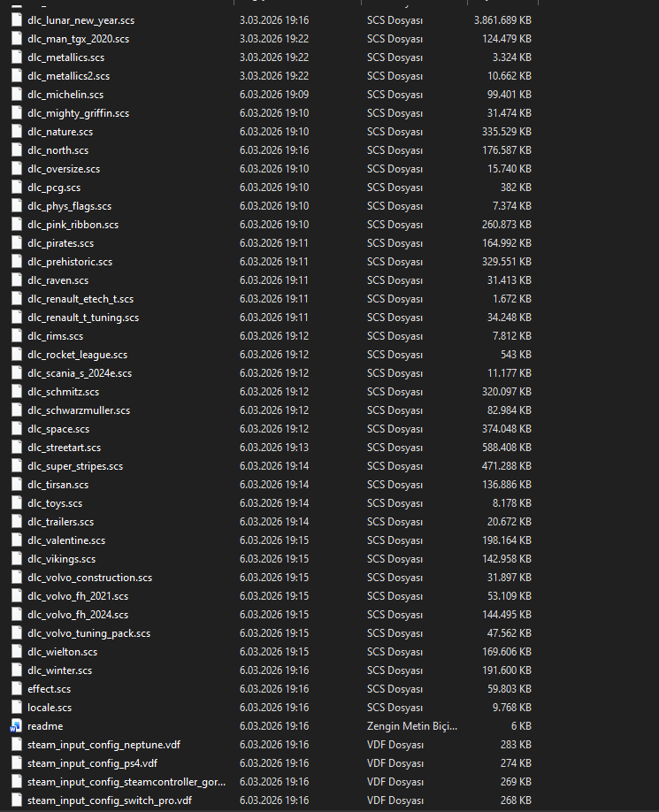Click the file icon of steam_input_config_neptune.vdf

click(17, 745)
